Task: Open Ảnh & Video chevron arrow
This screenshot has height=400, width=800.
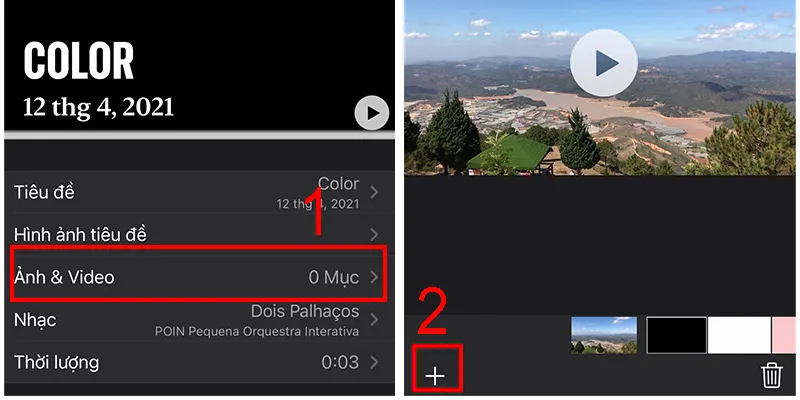Action: tap(374, 277)
